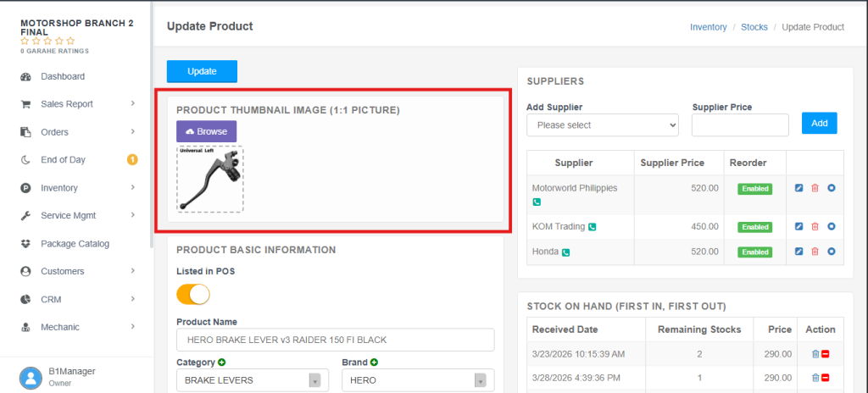Viewport: 868px width, 393px height.
Task: Toggle the Enabled reorder badge for KOM Trading
Action: (x=754, y=227)
